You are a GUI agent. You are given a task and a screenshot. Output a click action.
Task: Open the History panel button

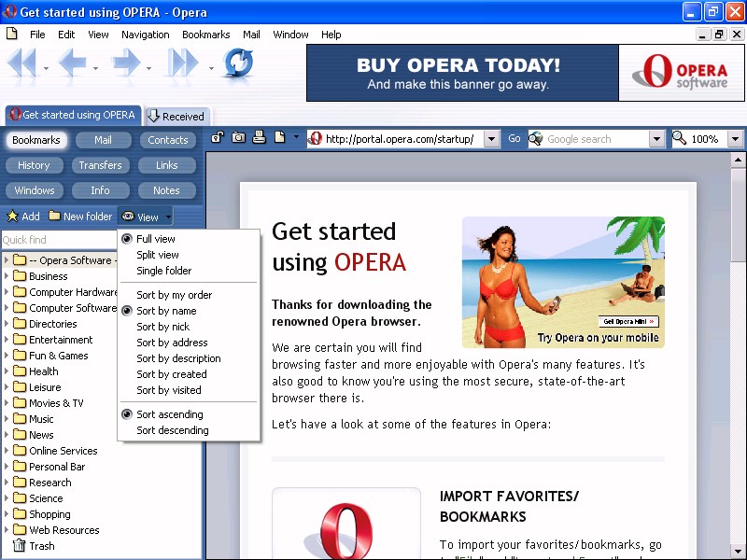(x=34, y=165)
